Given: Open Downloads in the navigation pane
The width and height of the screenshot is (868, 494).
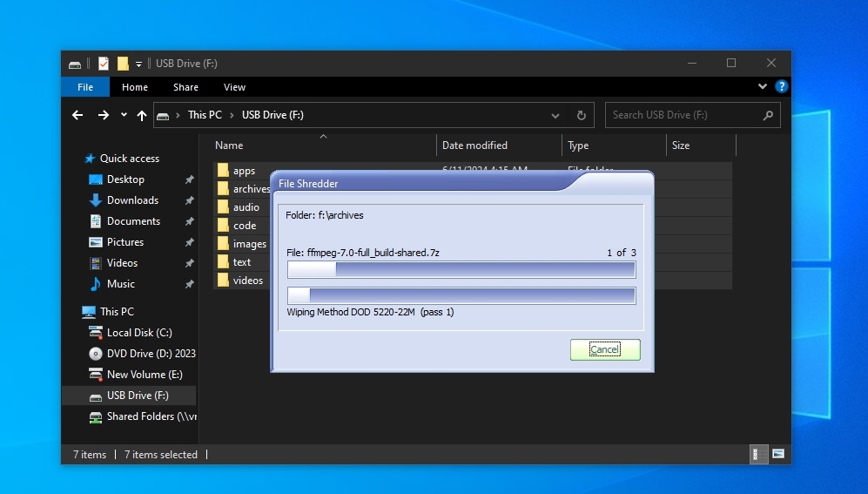Looking at the screenshot, I should coord(132,200).
